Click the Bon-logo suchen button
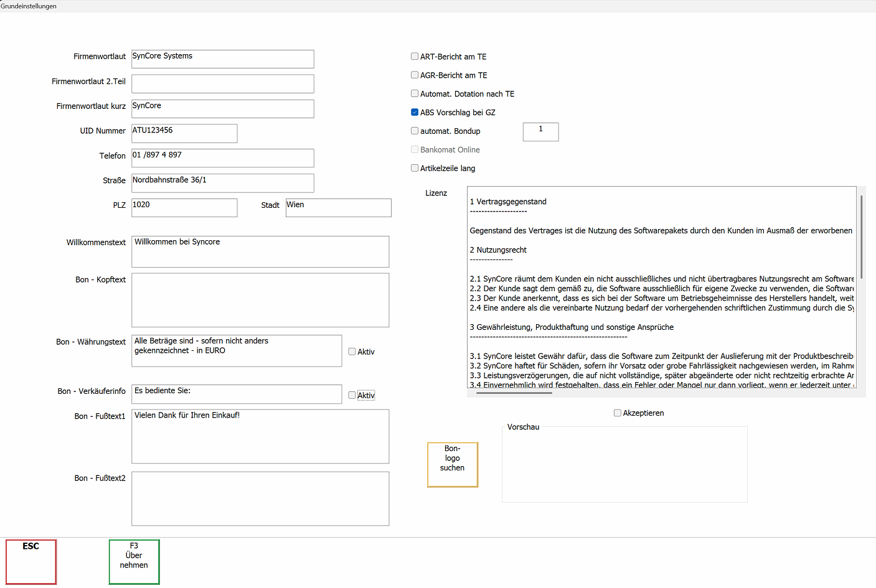This screenshot has width=876, height=588. pyautogui.click(x=452, y=464)
